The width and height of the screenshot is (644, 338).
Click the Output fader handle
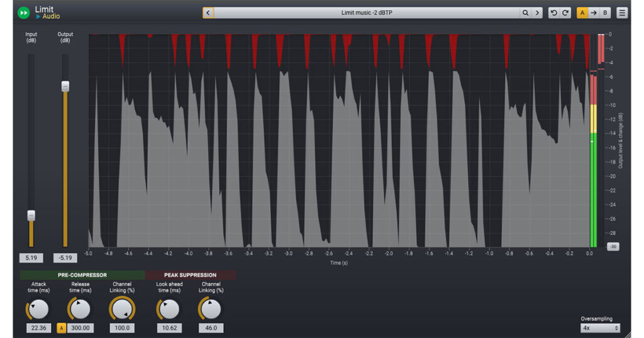[65, 86]
